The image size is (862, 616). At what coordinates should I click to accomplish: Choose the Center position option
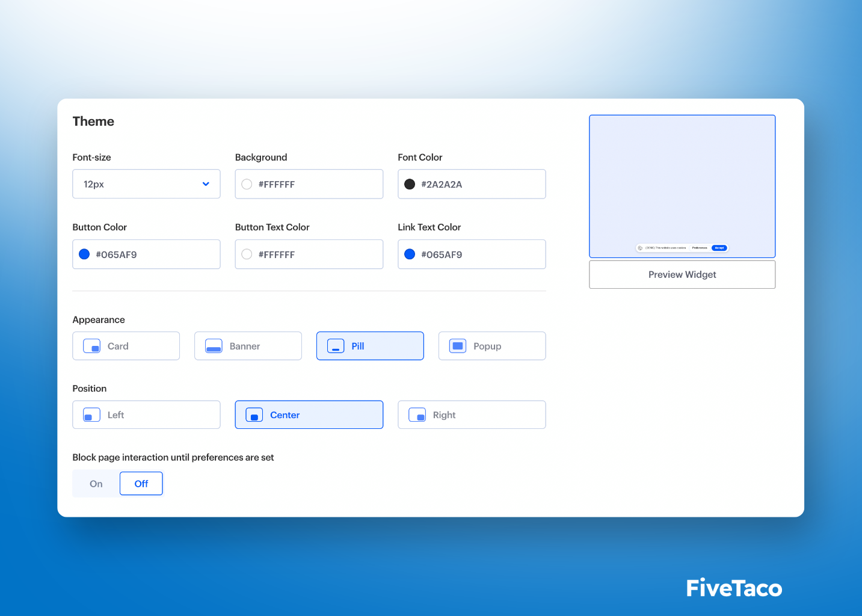(309, 415)
